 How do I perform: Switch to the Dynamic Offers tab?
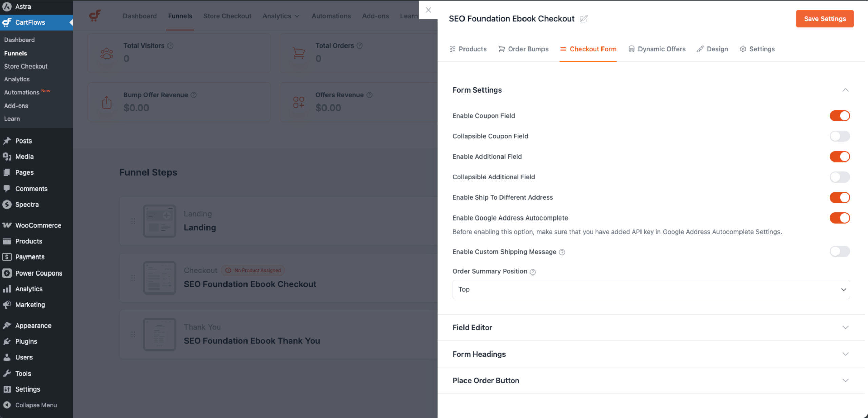coord(656,49)
